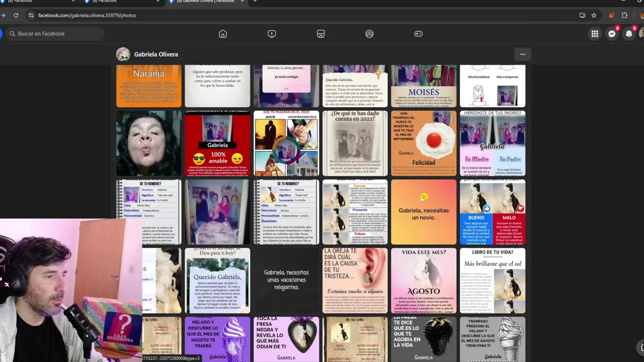644x362 pixels.
Task: Open the vacaciones relajantes photo
Action: (x=286, y=281)
